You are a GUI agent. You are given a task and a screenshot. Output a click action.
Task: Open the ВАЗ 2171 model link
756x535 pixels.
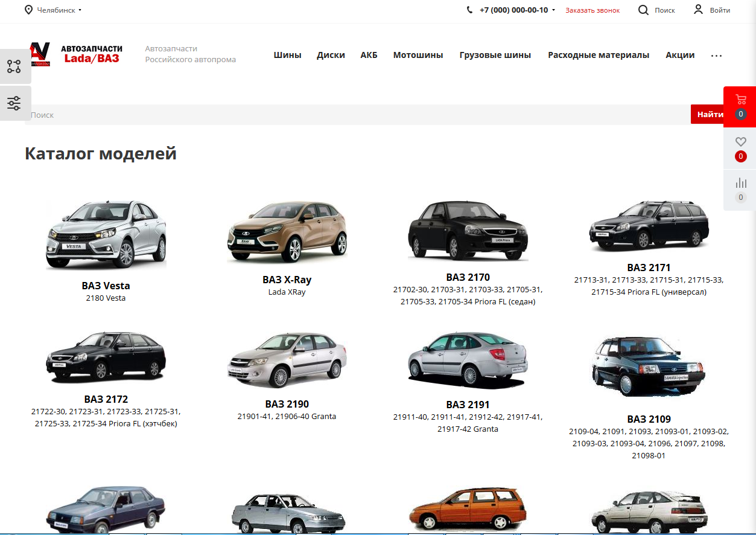[649, 267]
